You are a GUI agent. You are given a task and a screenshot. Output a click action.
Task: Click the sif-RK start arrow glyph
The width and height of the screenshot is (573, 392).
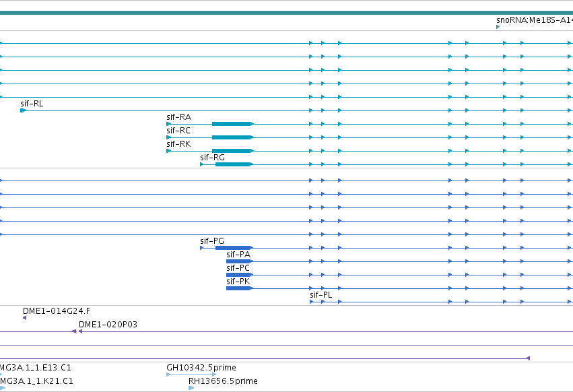168,151
